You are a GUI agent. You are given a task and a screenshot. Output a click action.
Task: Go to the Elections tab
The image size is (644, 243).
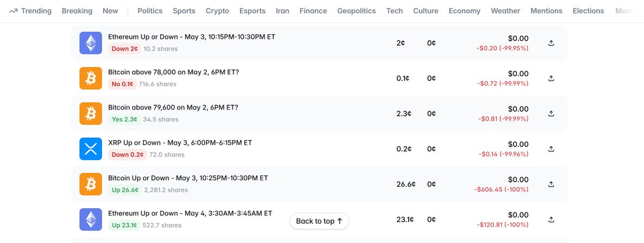[588, 11]
